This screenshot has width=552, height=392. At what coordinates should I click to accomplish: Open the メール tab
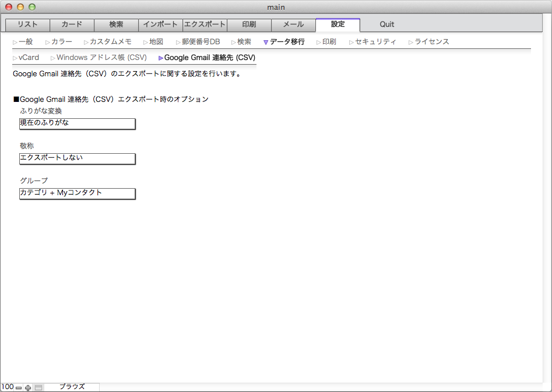coord(293,24)
